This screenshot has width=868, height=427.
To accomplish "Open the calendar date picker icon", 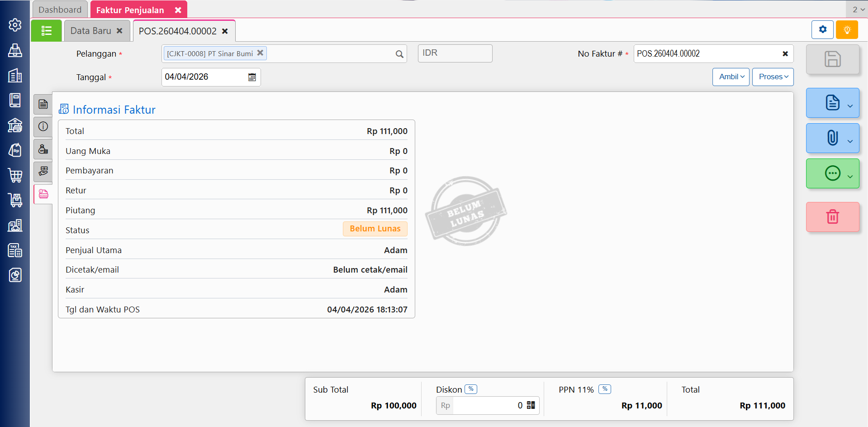I will pos(252,77).
